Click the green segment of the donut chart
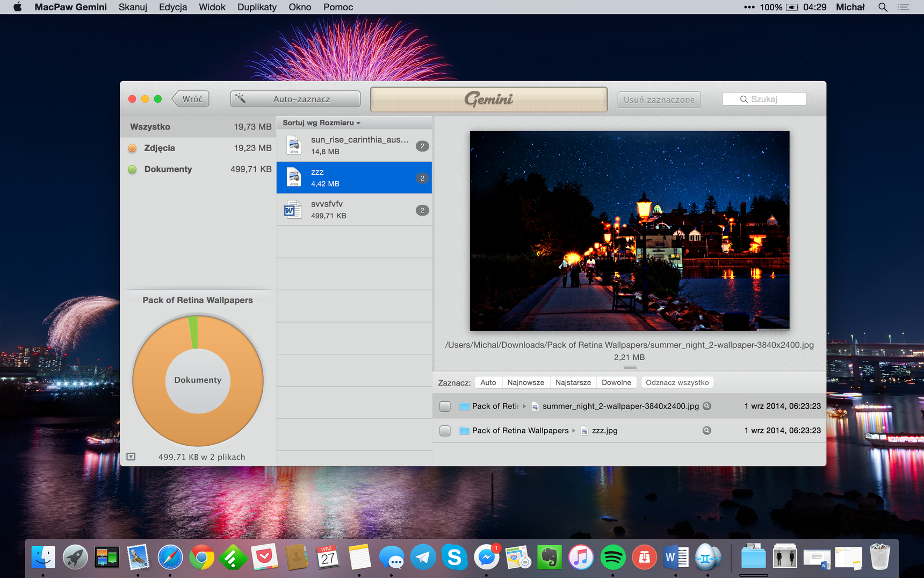924x578 pixels. coord(193,332)
